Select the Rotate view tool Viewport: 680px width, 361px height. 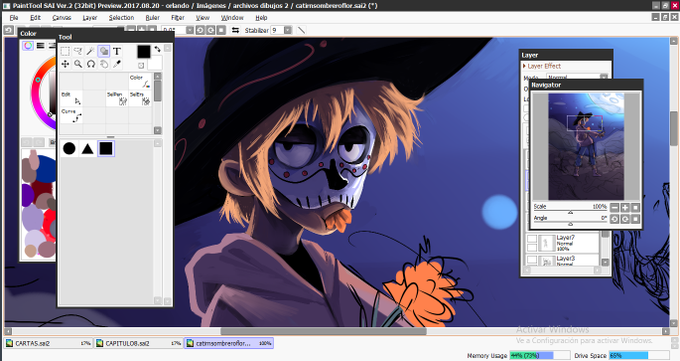click(x=91, y=64)
